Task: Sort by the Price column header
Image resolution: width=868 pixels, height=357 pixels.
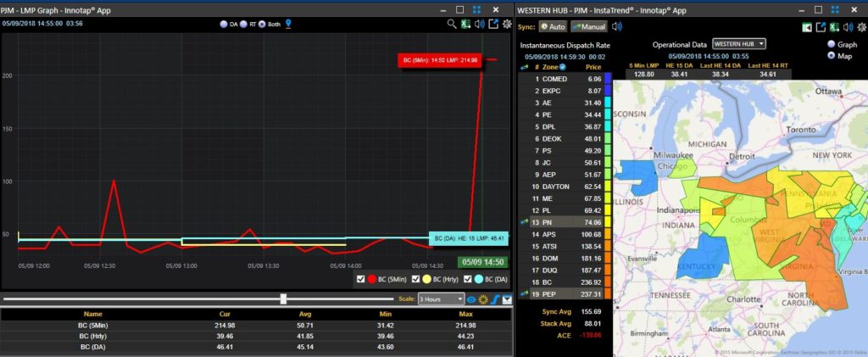Action: click(x=593, y=67)
